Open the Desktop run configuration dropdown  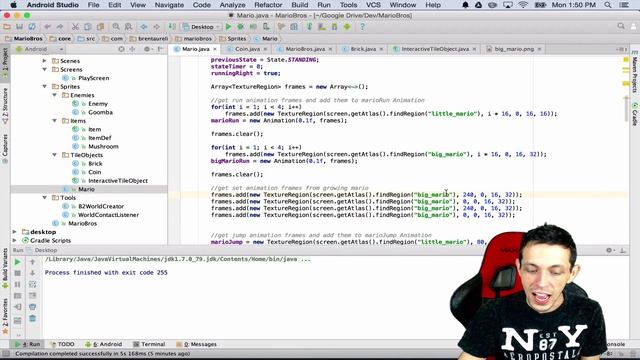coord(202,27)
